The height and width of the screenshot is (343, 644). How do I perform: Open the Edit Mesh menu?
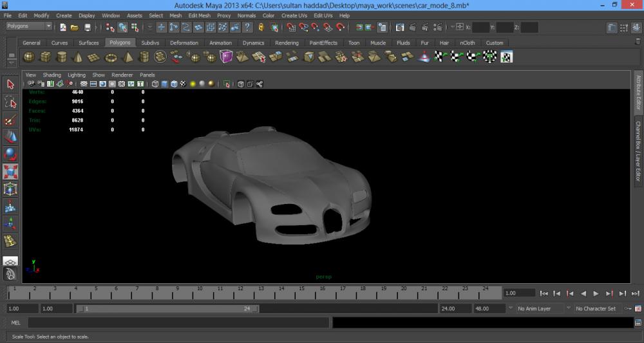199,15
